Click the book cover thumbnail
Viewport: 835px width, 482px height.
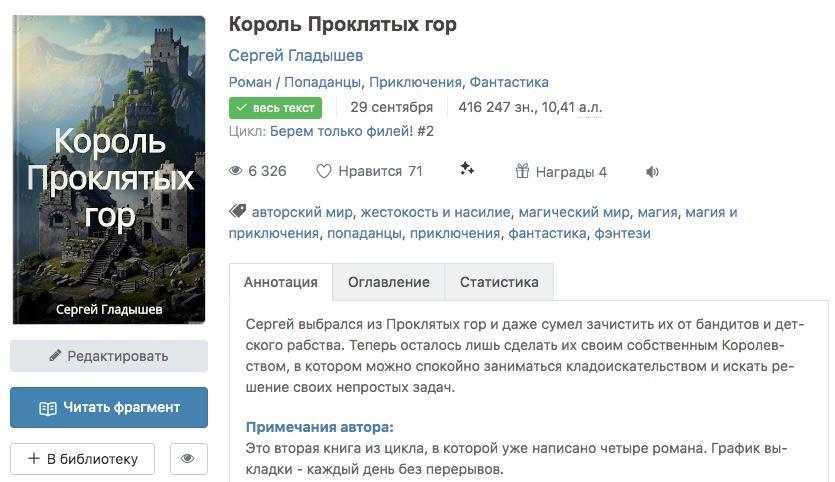pos(109,169)
